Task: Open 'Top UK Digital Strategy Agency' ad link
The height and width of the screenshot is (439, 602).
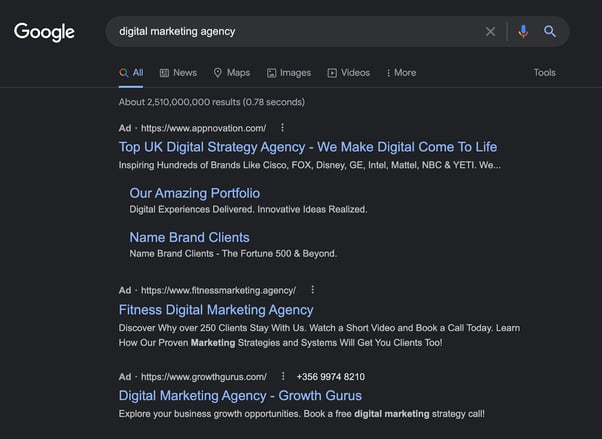Action: 308,147
